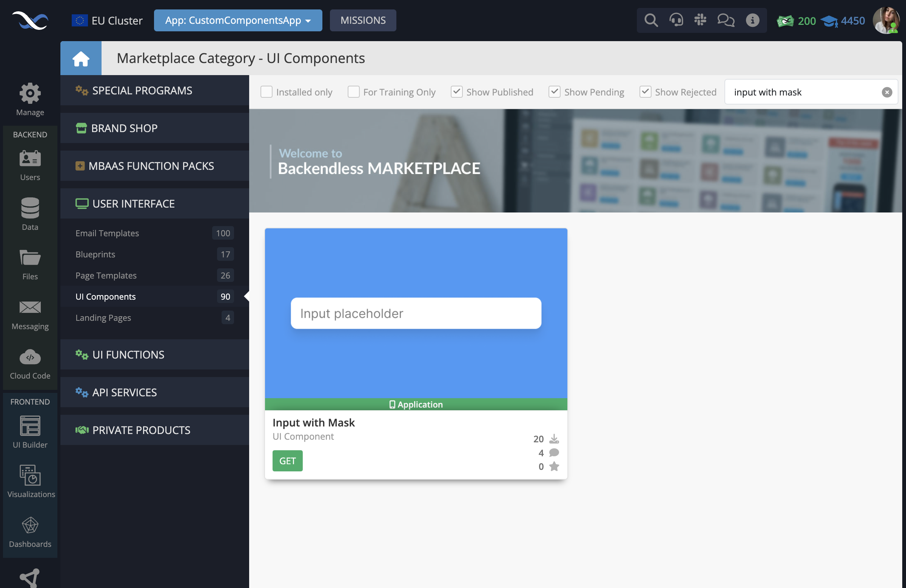Enable the Show Pending filter
Screen dimensions: 906x588
pos(554,91)
